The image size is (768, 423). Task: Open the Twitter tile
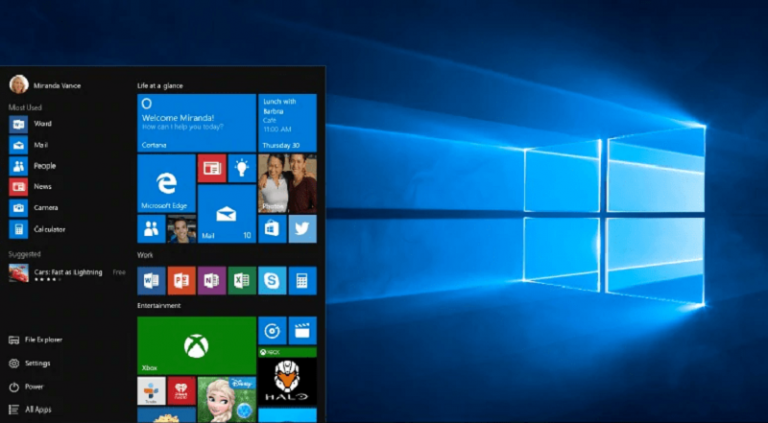(x=302, y=229)
